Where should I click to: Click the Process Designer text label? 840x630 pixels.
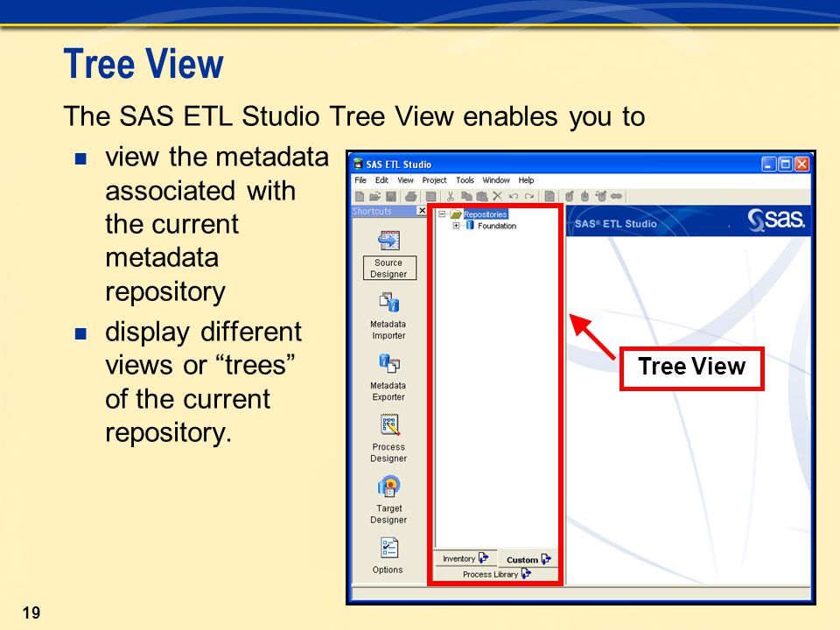click(x=388, y=452)
